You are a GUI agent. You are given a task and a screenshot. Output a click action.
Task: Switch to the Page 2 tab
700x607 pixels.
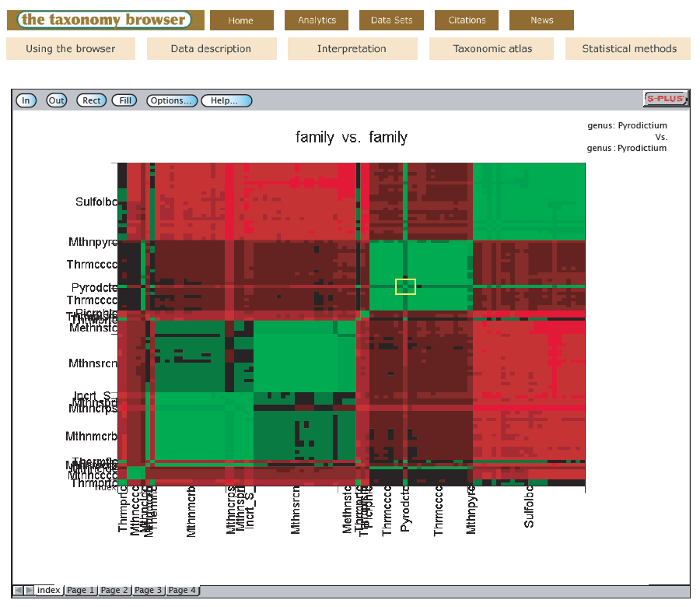[x=114, y=591]
